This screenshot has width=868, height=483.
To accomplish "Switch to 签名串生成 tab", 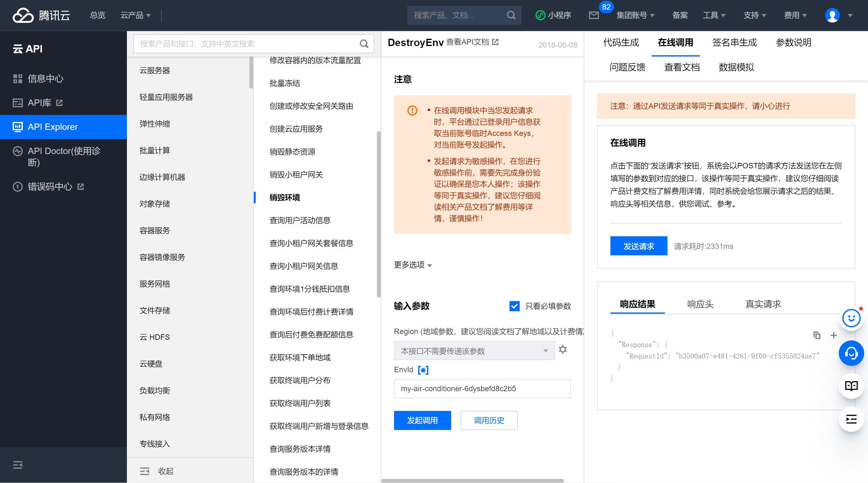I will click(734, 43).
